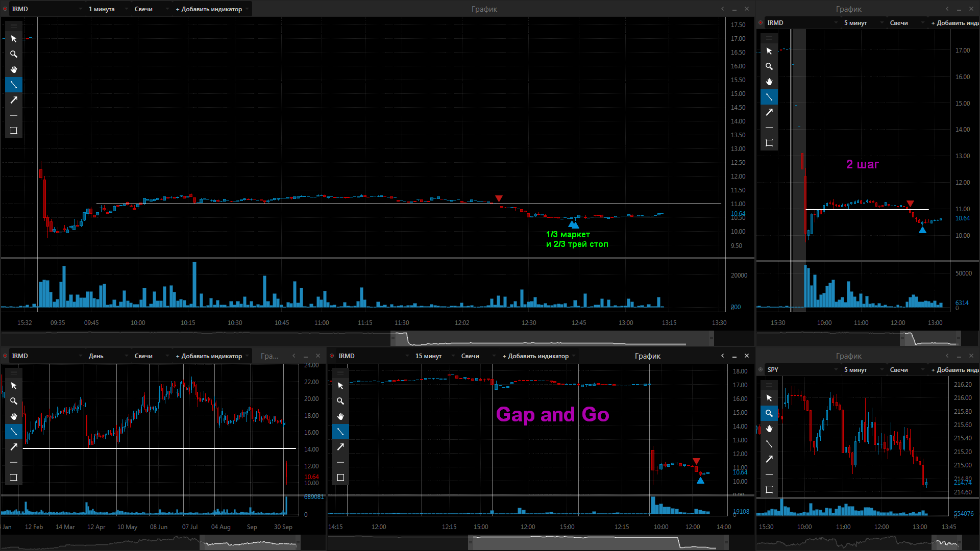Select the magnifier tool in daily IRMD chart

coord(14,401)
